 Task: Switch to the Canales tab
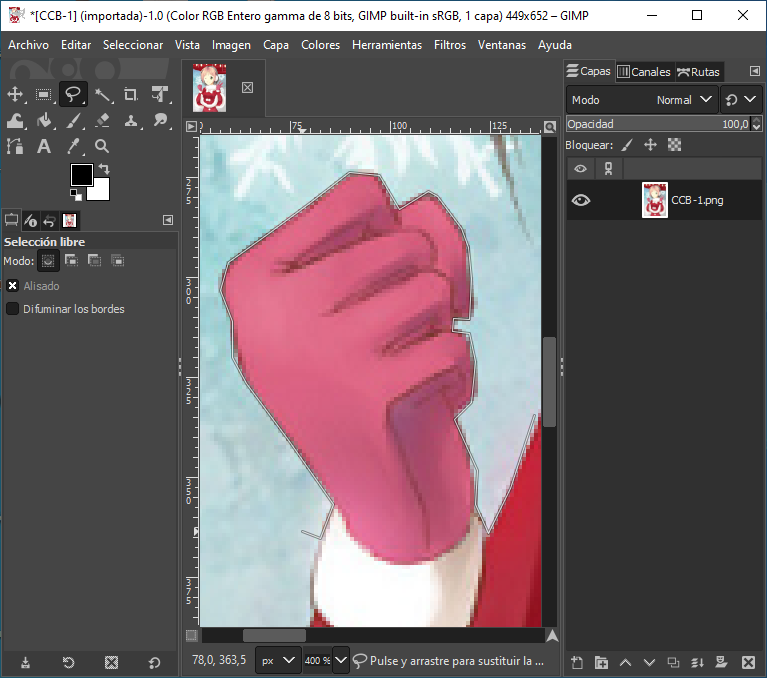(644, 72)
